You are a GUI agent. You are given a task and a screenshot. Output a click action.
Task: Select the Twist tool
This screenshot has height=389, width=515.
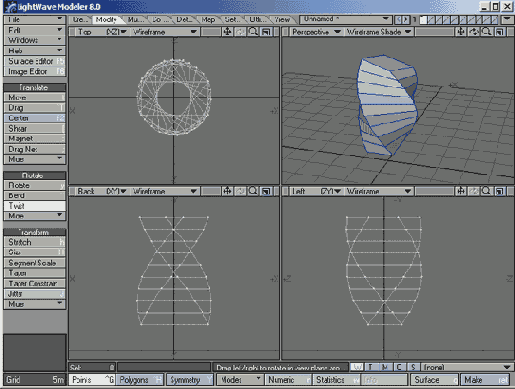click(34, 206)
